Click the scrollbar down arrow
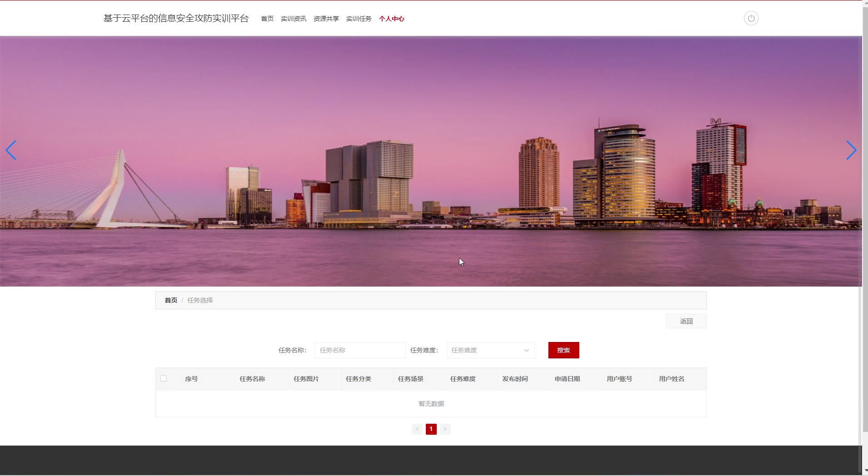The image size is (868, 476). click(865, 471)
